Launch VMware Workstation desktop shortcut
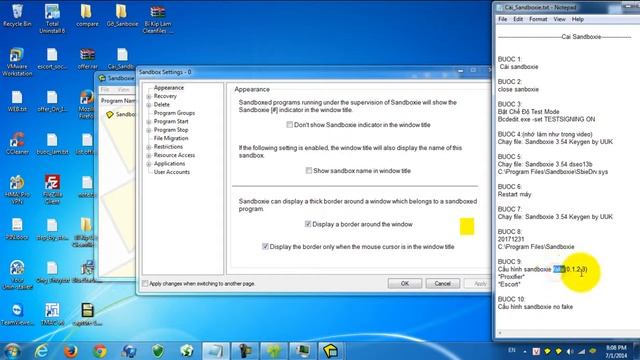This screenshot has width=640, height=360. pos(17,62)
